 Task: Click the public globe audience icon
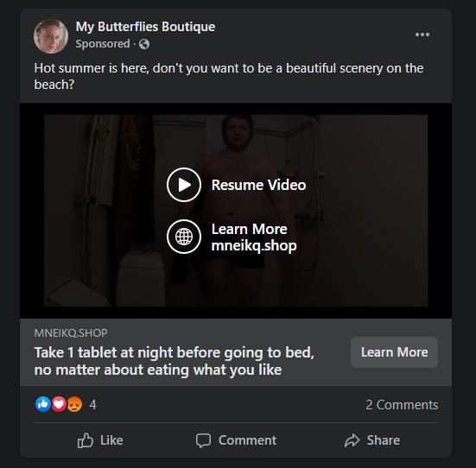(x=144, y=44)
